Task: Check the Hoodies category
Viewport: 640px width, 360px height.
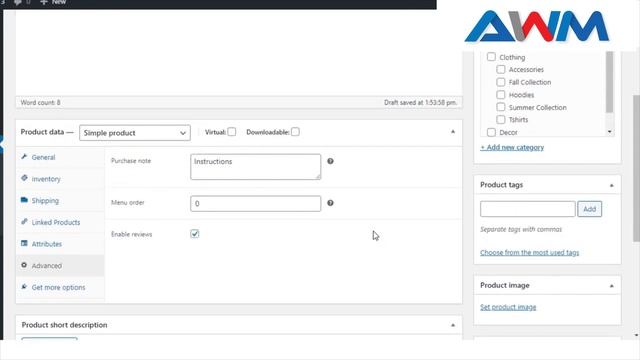Action: click(501, 95)
